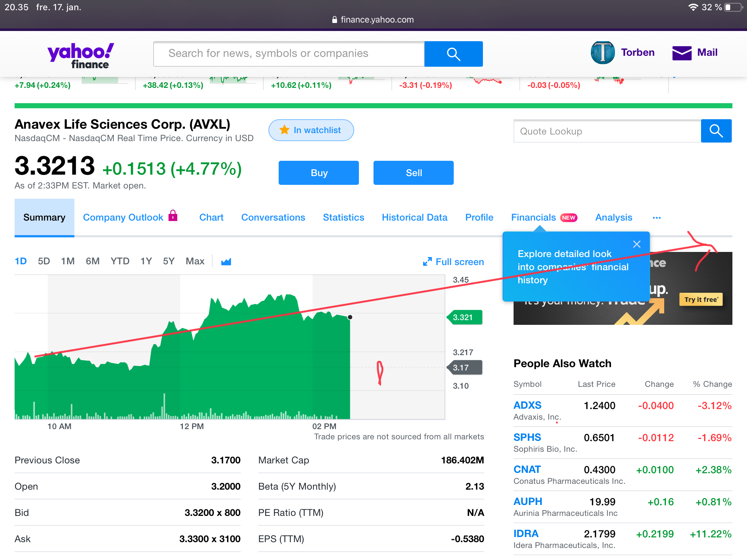The height and width of the screenshot is (560, 747).
Task: Click the PE Ratio (TTM) value N/A
Action: (x=476, y=513)
